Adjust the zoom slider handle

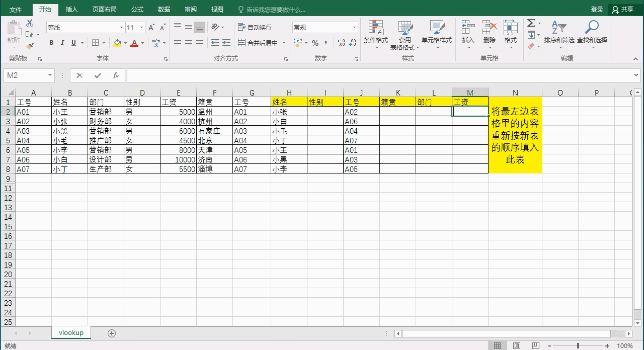coord(578,345)
